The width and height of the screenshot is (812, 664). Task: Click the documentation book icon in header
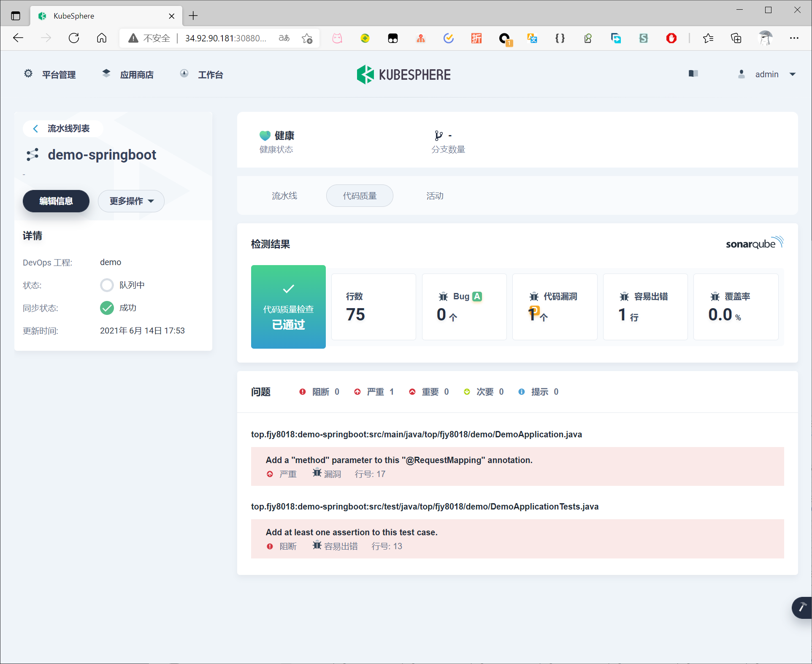[693, 74]
